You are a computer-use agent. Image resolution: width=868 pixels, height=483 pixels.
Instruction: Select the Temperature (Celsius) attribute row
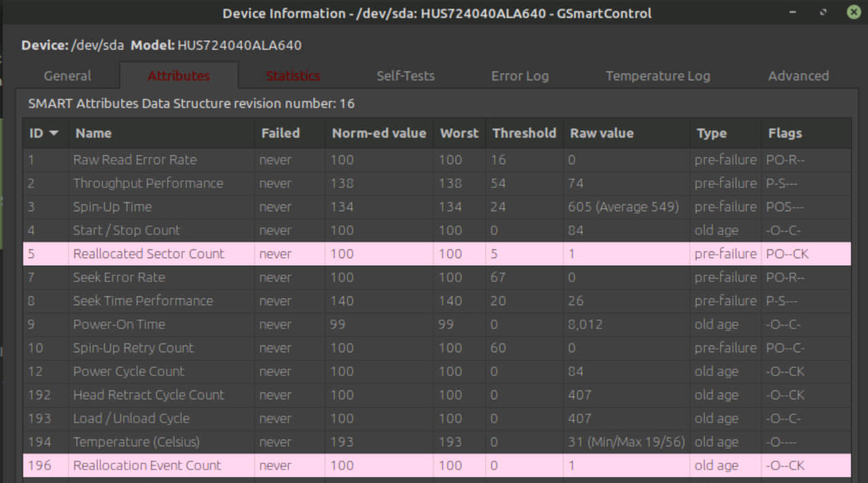pyautogui.click(x=136, y=442)
